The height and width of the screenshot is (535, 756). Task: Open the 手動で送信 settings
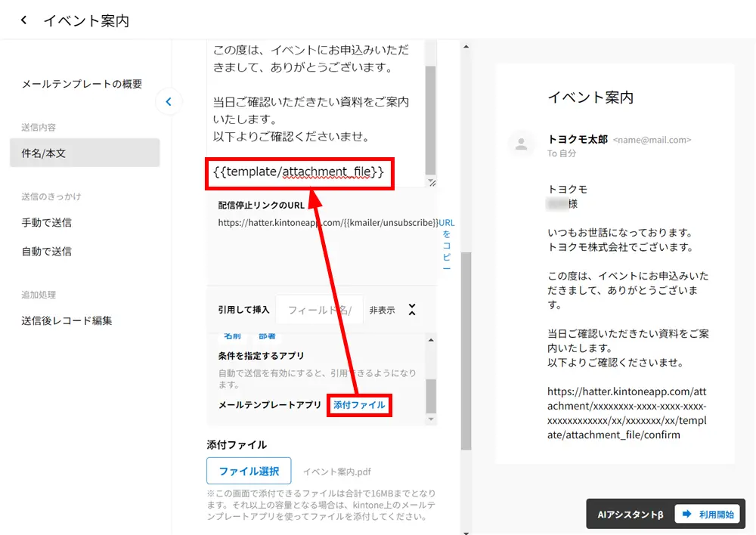tap(47, 222)
